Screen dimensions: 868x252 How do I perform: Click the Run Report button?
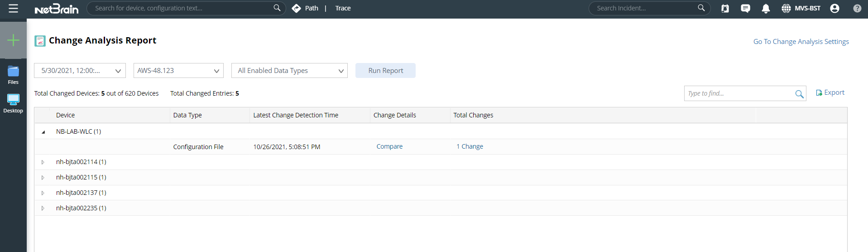point(385,70)
